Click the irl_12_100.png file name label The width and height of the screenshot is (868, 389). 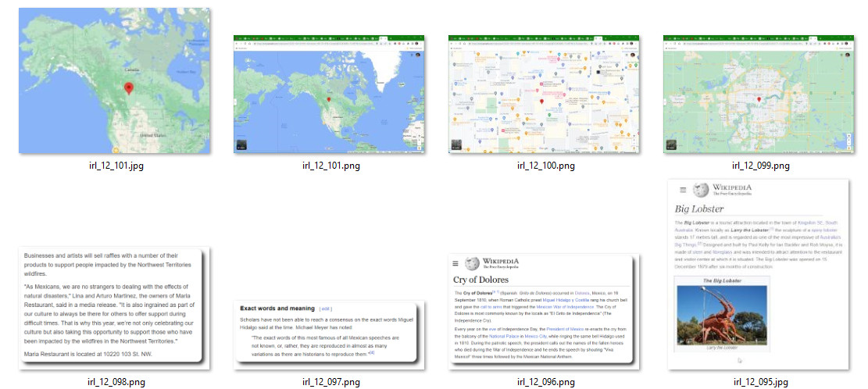pyautogui.click(x=545, y=166)
